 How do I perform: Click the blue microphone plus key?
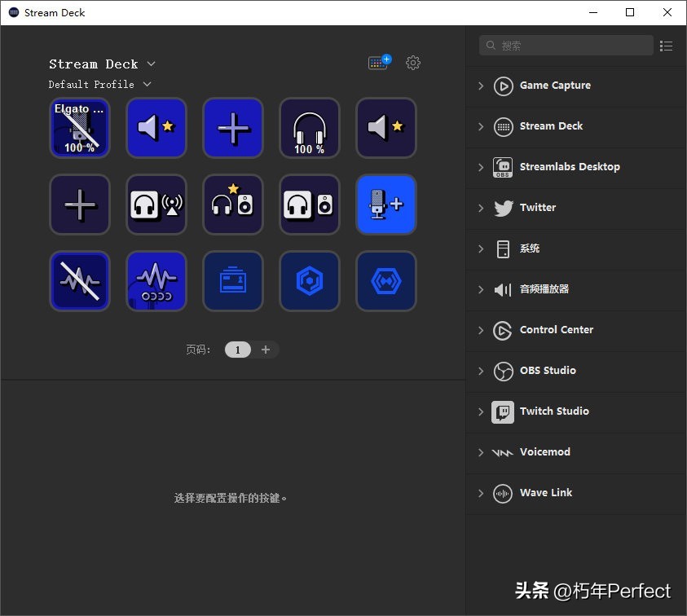point(386,205)
